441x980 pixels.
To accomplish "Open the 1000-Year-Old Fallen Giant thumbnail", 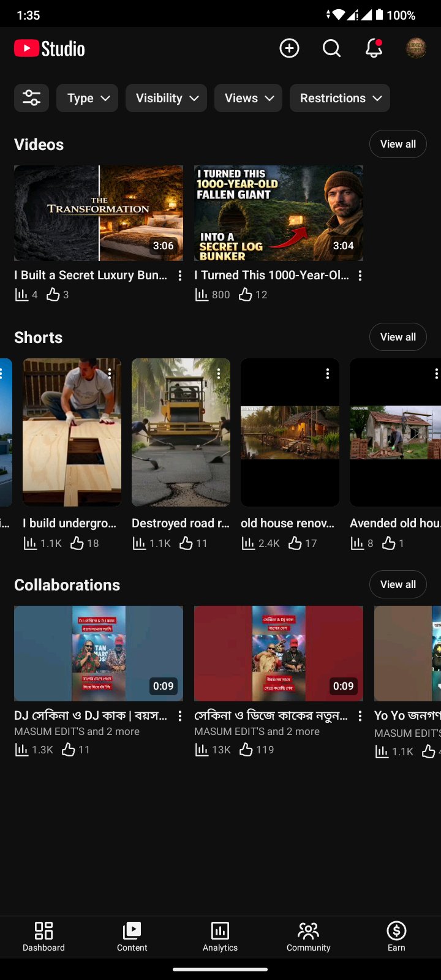I will click(x=279, y=213).
